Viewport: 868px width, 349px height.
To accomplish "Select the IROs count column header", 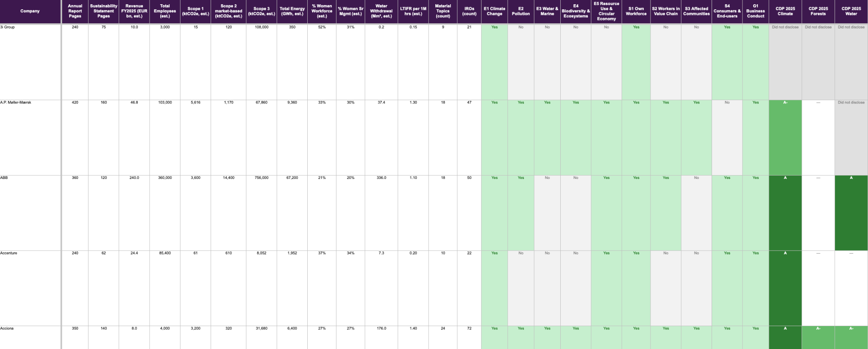I will click(x=469, y=11).
